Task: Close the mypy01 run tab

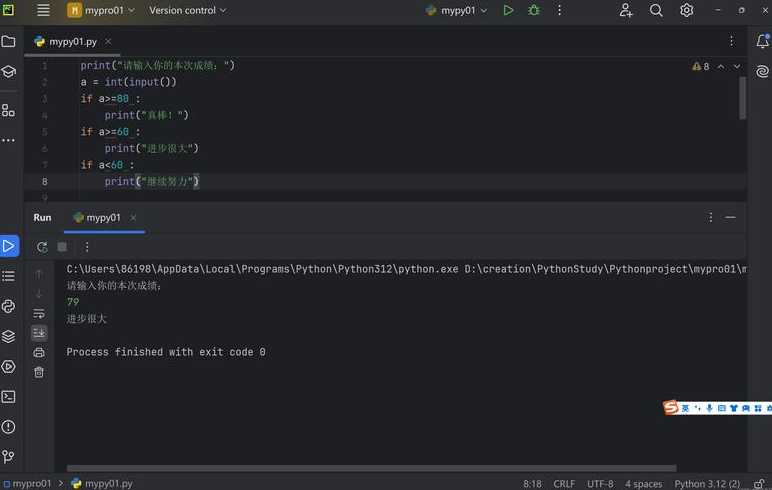Action: click(133, 218)
